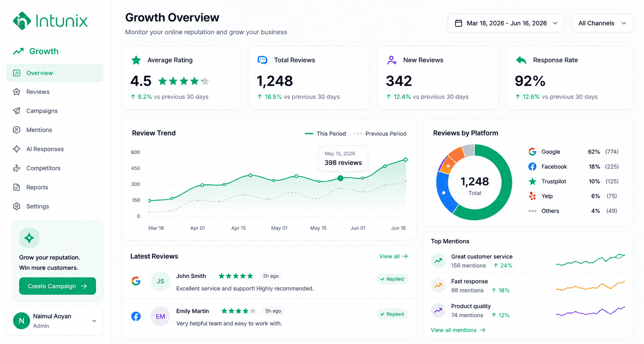Screen dimensions: 644x344
Task: Click the New Reviews person icon
Action: [392, 60]
